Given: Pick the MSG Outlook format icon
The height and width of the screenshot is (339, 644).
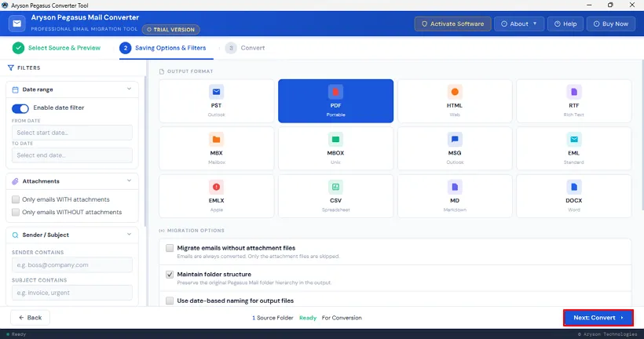Looking at the screenshot, I should [455, 140].
